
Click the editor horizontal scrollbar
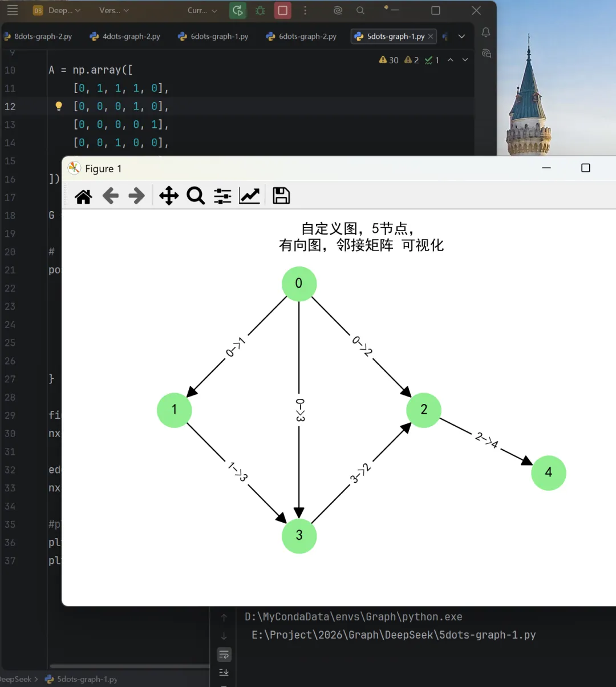(129, 666)
